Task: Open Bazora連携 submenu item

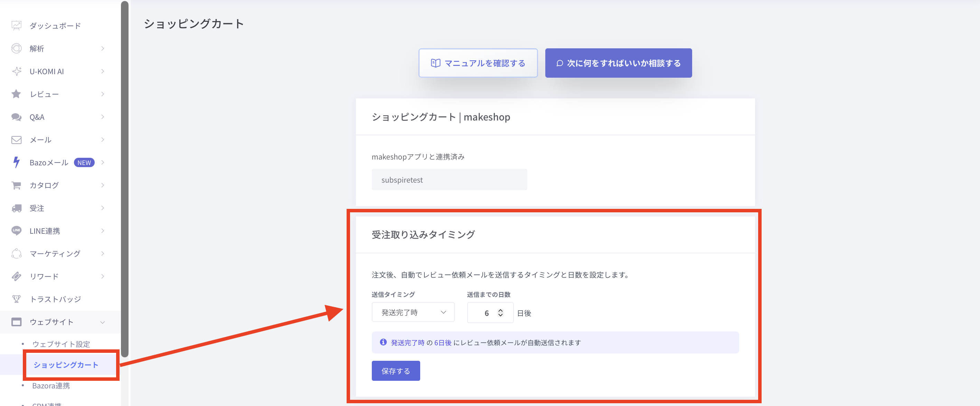Action: [51, 386]
